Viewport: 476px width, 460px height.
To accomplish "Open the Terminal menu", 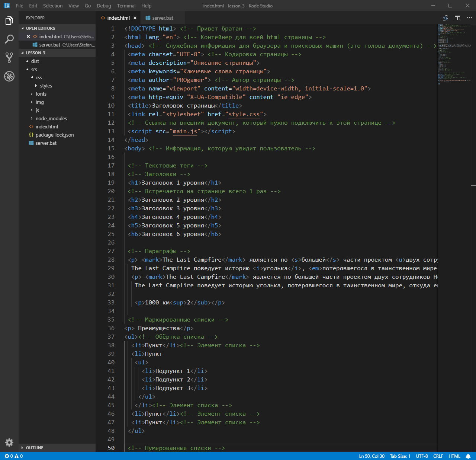I will pyautogui.click(x=126, y=6).
